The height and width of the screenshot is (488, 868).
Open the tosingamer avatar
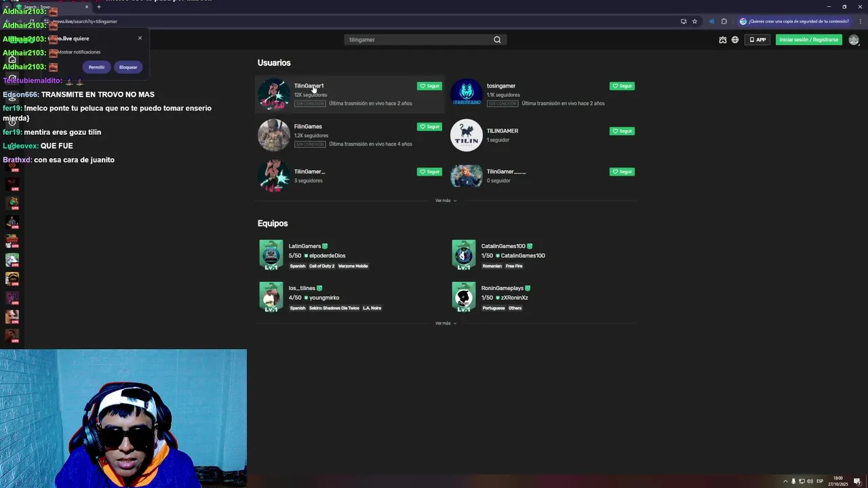coord(467,94)
